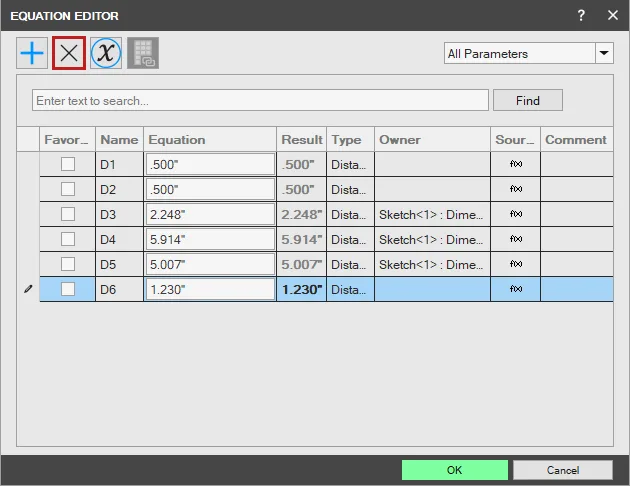This screenshot has height=486, width=630.
Task: Click the D1 type cell Dista...
Action: tap(350, 164)
